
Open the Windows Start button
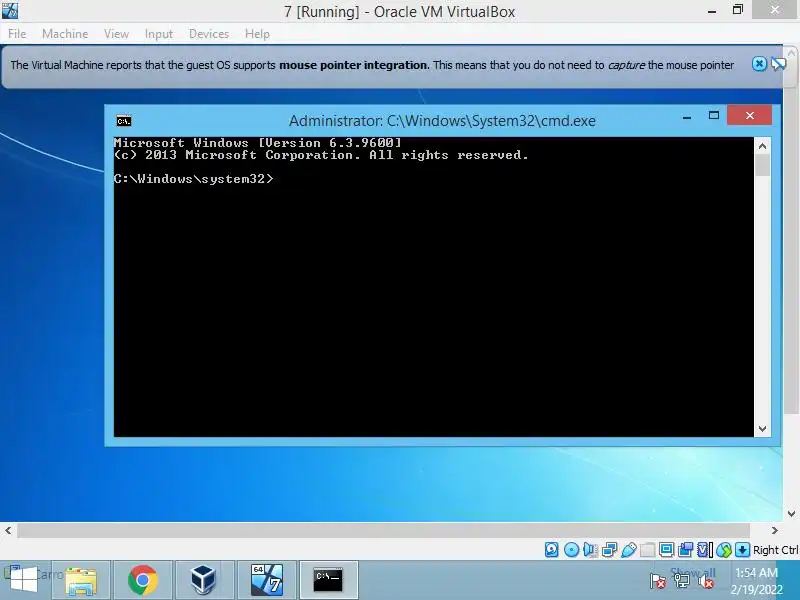point(23,580)
